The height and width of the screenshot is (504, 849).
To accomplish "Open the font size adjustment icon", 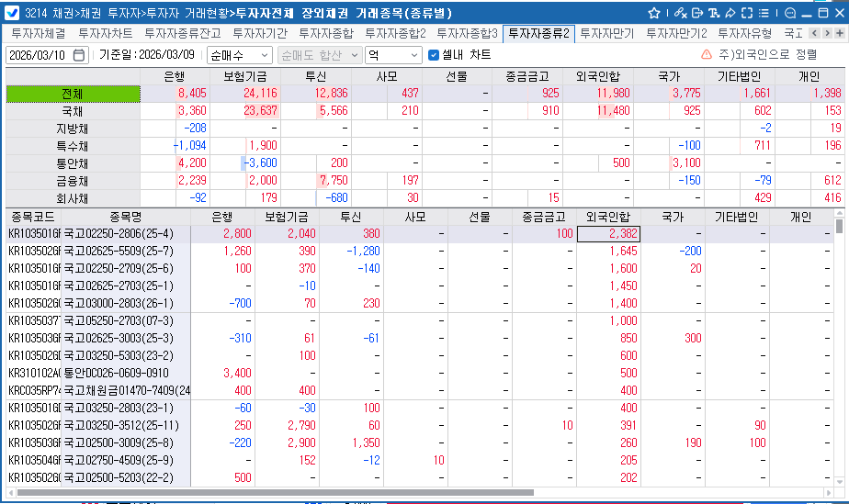I will point(714,13).
